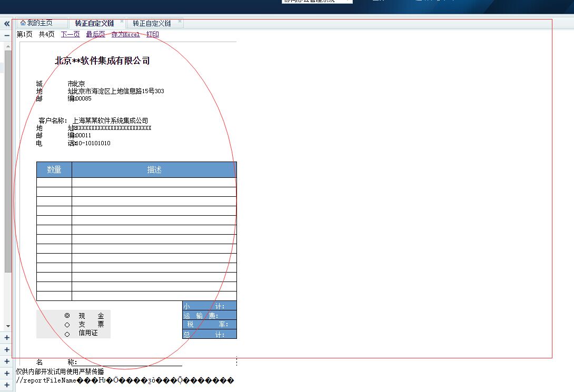This screenshot has width=574, height=392.
Task: Click the 仅供内部开发试用使用严禁传播 notice text
Action: click(x=60, y=371)
